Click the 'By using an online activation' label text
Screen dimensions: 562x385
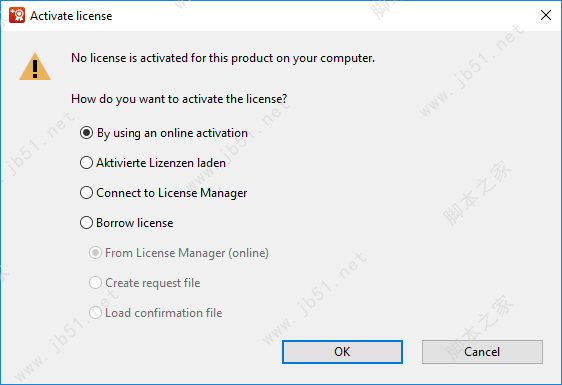(172, 133)
